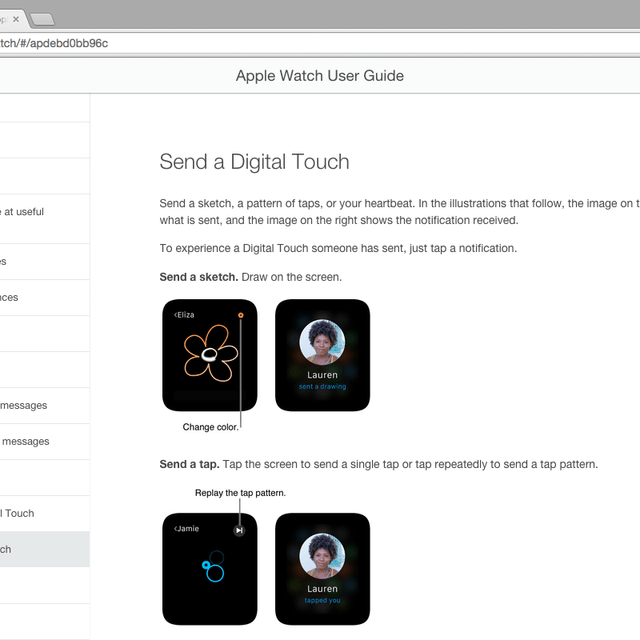
Task: Select the sidebar item ending in 'Touch'
Action: 45,513
